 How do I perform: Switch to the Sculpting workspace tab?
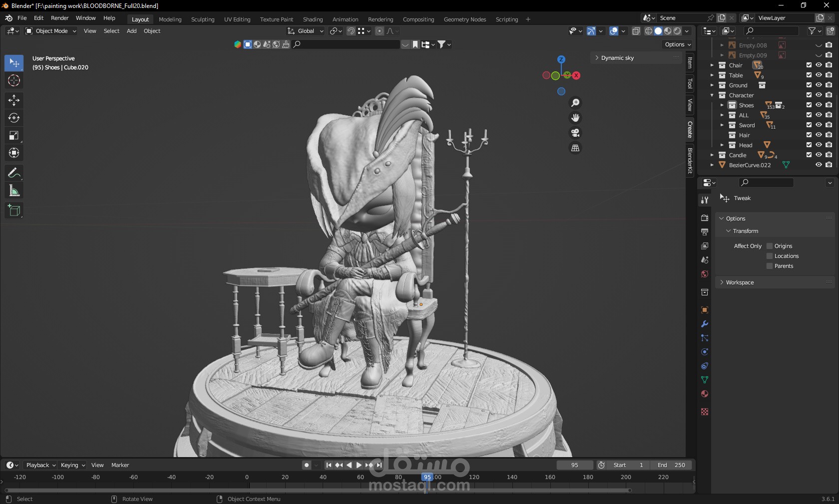(x=203, y=19)
